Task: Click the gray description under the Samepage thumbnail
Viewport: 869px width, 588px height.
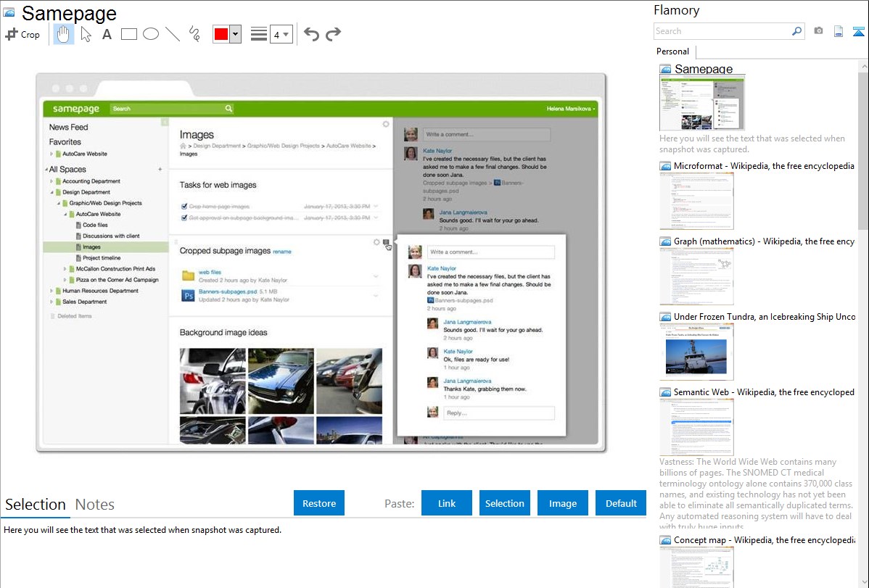Action: 752,144
